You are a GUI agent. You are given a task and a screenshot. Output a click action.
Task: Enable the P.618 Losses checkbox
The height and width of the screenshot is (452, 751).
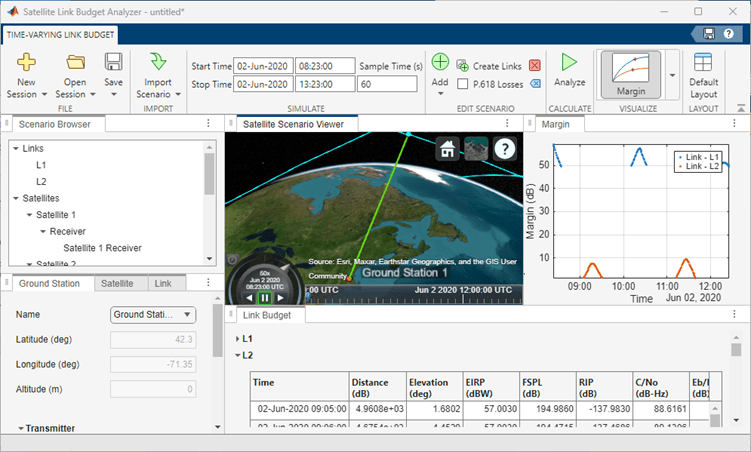[x=462, y=84]
